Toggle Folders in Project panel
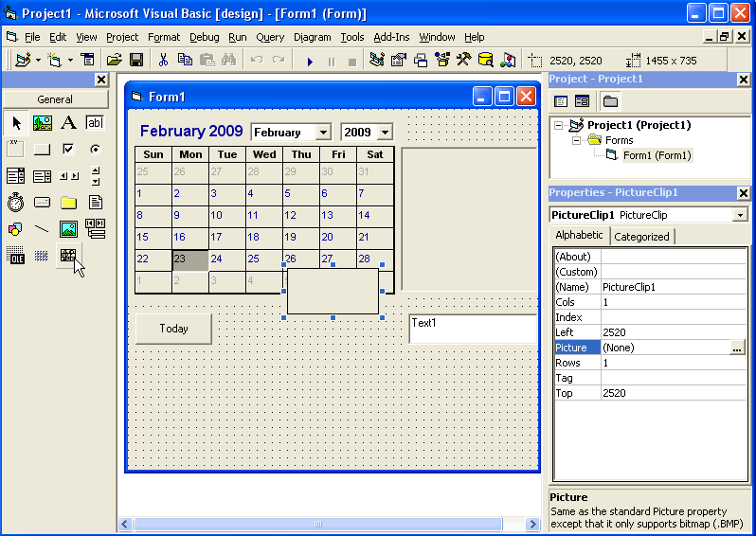756x536 pixels. click(610, 101)
